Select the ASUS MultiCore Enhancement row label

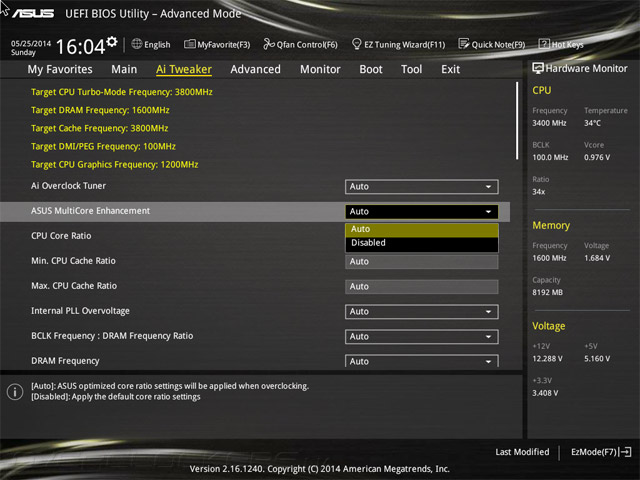[91, 211]
